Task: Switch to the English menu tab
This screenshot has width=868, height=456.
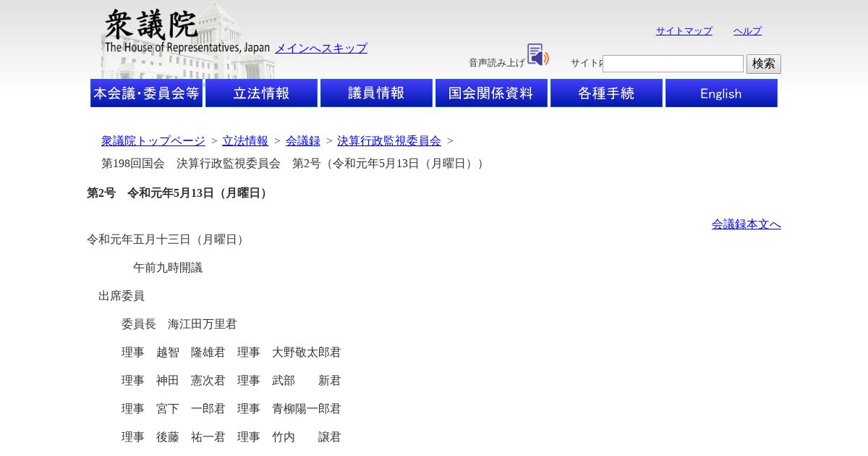Action: click(x=721, y=93)
